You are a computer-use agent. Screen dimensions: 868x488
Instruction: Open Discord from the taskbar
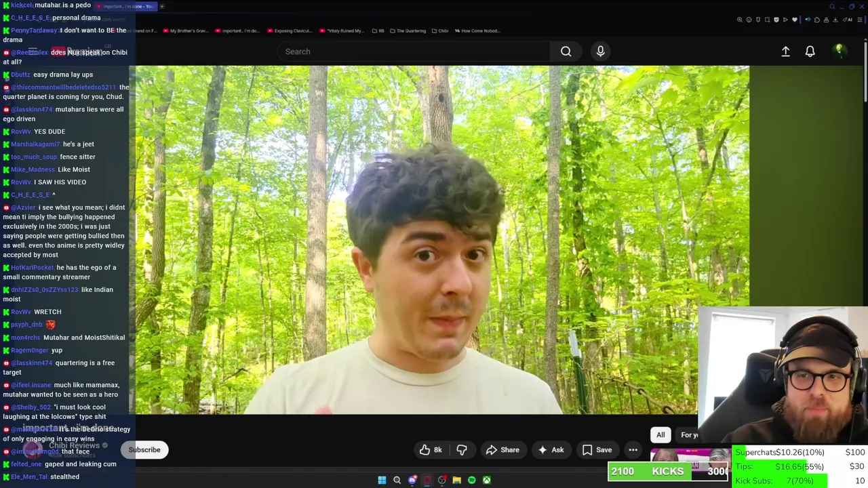tap(412, 480)
